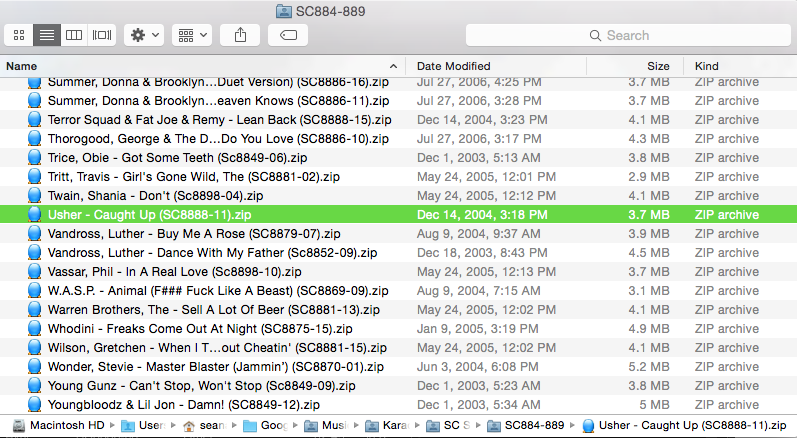Image resolution: width=797 pixels, height=438 pixels.
Task: Click the zip icon for Wilson, Gretchen
Action: [34, 348]
